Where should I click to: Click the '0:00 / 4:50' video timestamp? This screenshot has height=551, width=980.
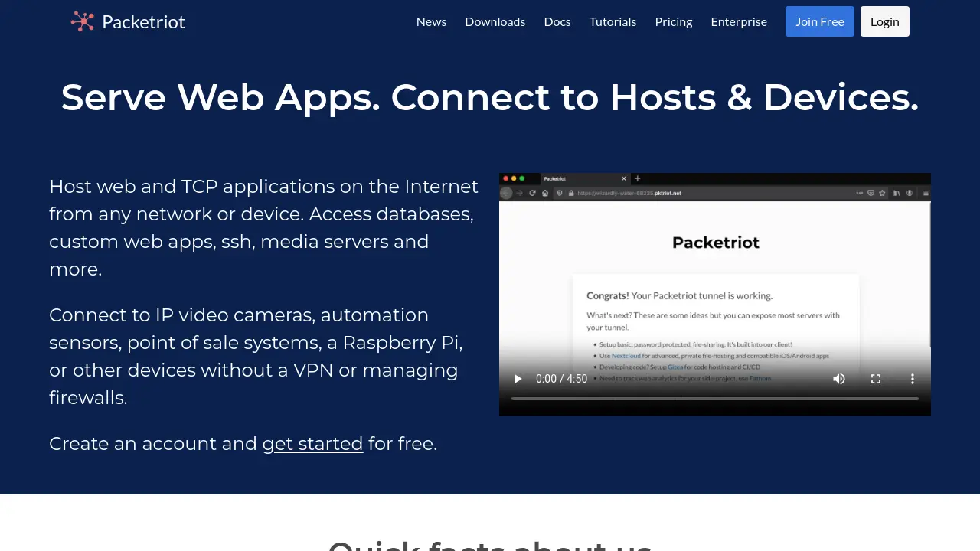click(561, 379)
